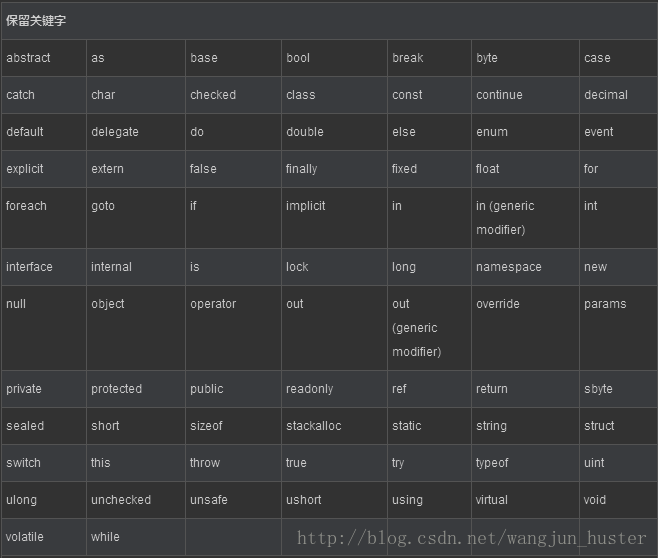
Task: Click the 'foreach' keyword cell
Action: 44,218
